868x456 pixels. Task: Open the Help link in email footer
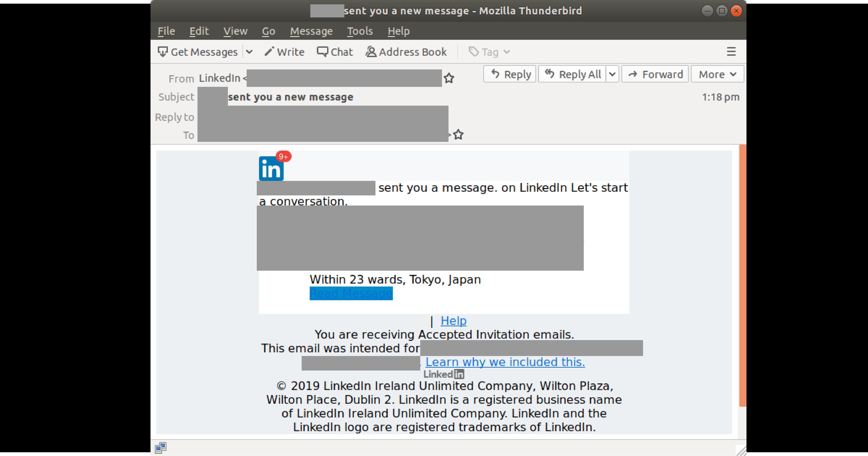[x=454, y=321]
